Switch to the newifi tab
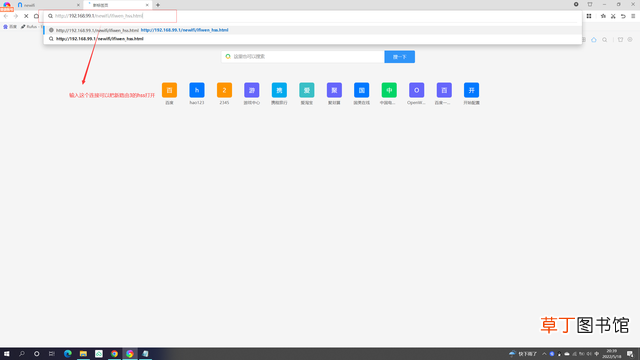 click(48, 5)
